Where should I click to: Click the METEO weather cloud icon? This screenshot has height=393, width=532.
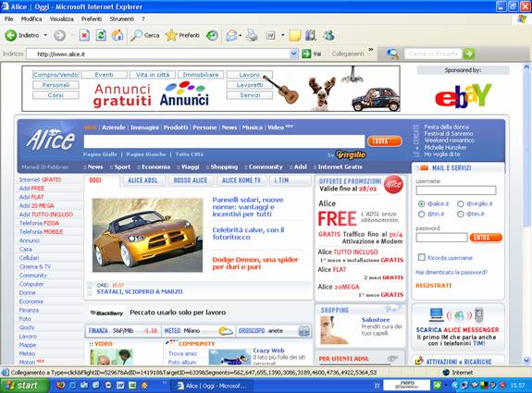pyautogui.click(x=226, y=331)
